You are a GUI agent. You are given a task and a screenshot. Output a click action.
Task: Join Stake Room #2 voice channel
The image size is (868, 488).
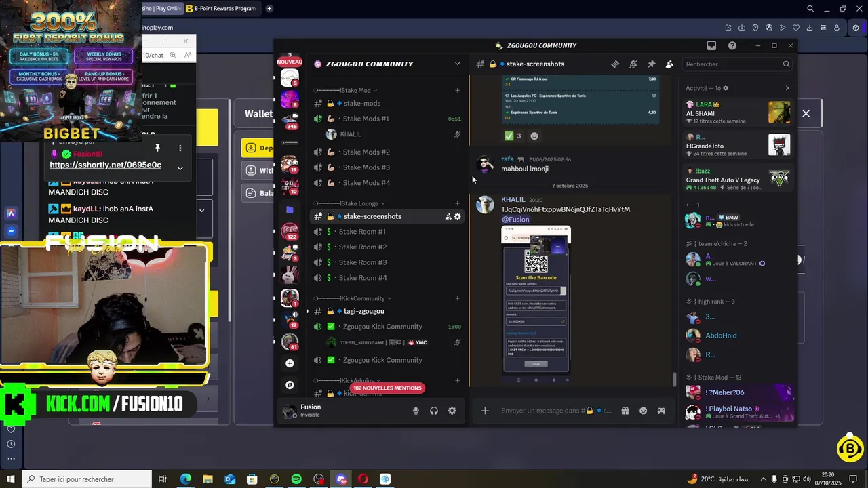[387, 247]
